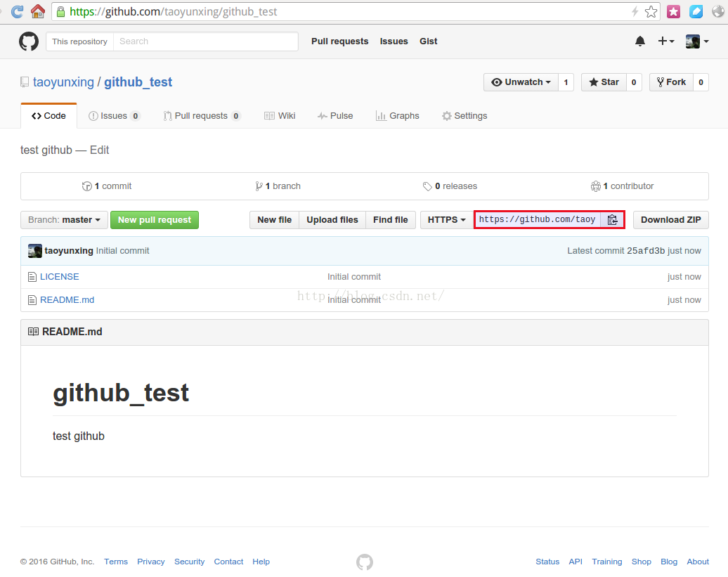Click Upload files button
Viewport: 728px width, 577px height.
pyautogui.click(x=332, y=220)
